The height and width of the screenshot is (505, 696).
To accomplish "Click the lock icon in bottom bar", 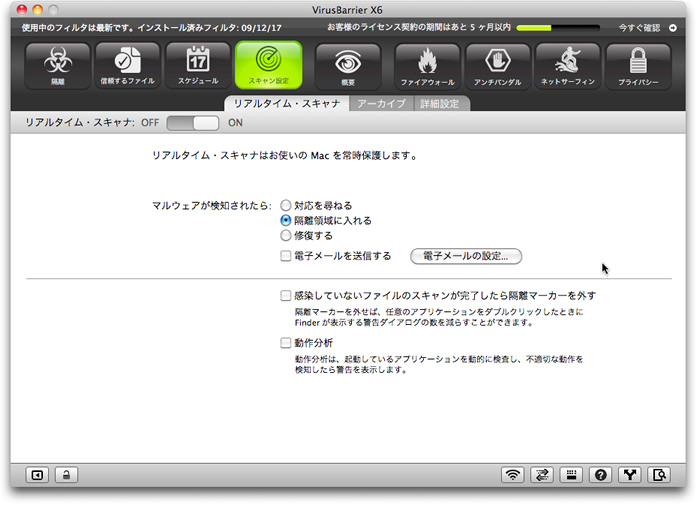I will 66,475.
